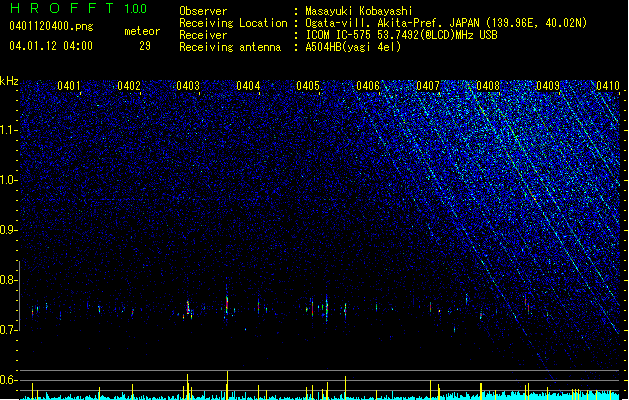Select the observer name Masayuki Kobayashi
The width and height of the screenshot is (629, 400).
(x=359, y=11)
